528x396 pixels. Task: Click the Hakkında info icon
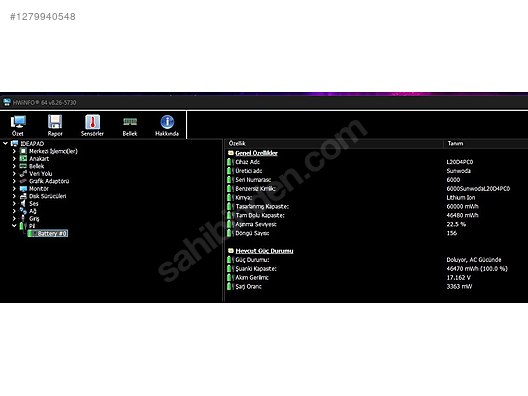pos(167,122)
